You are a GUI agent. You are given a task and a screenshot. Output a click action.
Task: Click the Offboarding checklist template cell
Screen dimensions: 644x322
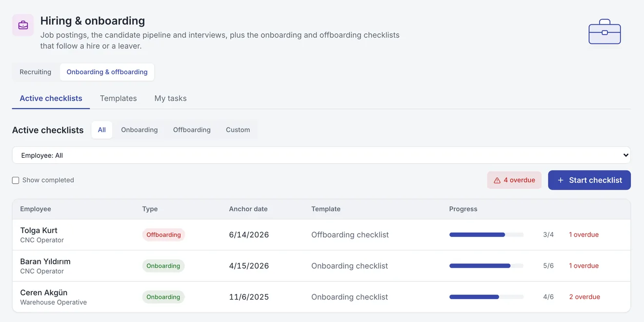pyautogui.click(x=350, y=235)
